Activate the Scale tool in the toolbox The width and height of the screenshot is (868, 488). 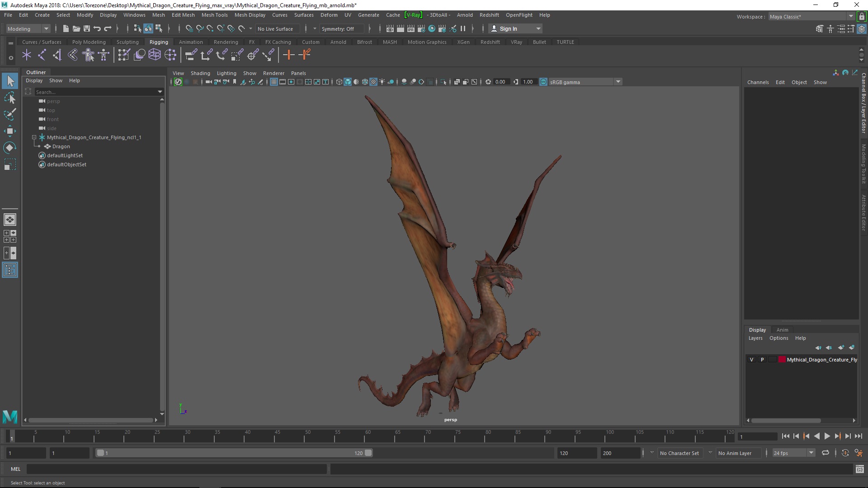click(10, 164)
